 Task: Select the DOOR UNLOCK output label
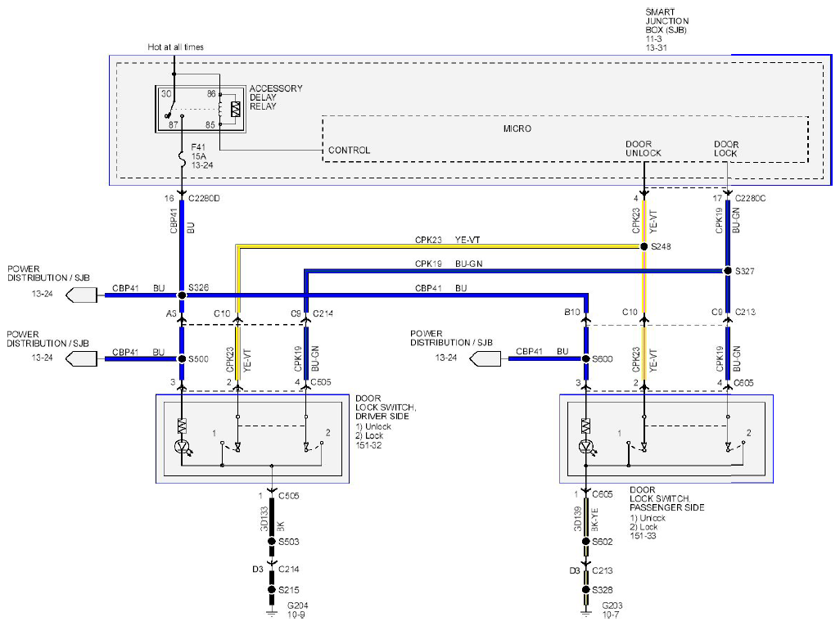643,149
